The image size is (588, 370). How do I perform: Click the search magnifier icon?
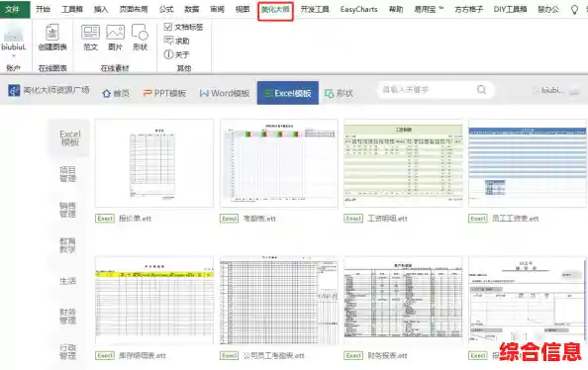481,90
